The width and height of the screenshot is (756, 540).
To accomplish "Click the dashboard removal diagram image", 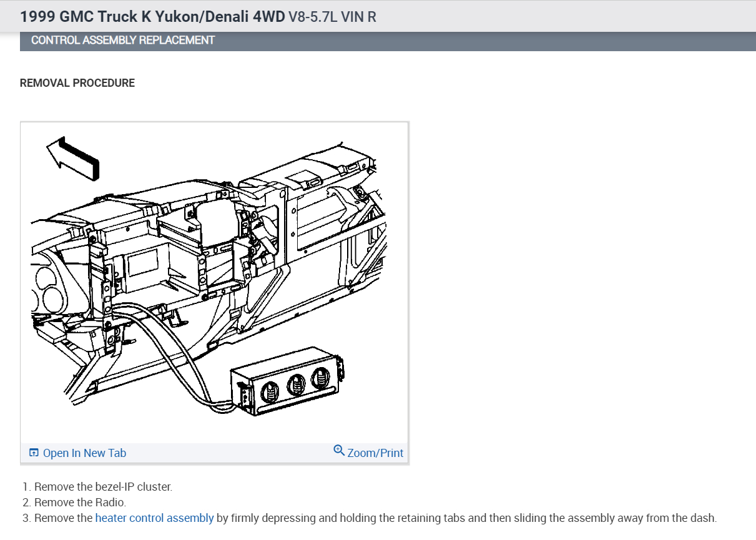I will click(x=214, y=283).
